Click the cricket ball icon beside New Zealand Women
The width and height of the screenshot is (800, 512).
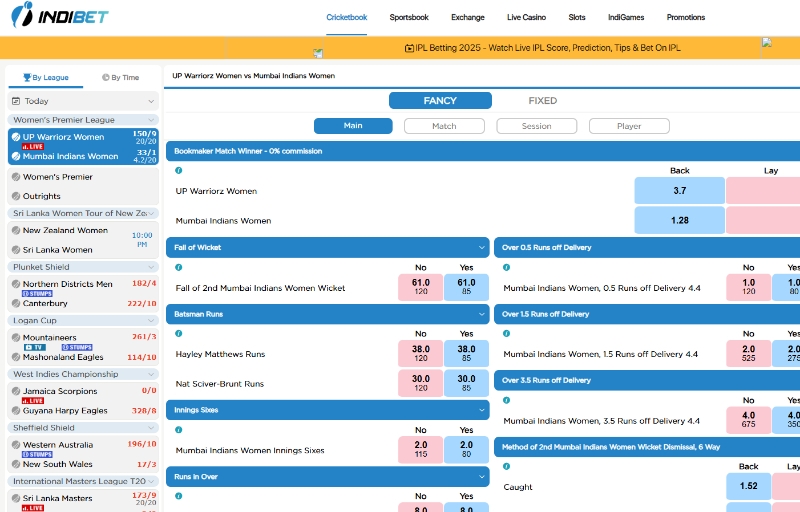click(x=16, y=231)
